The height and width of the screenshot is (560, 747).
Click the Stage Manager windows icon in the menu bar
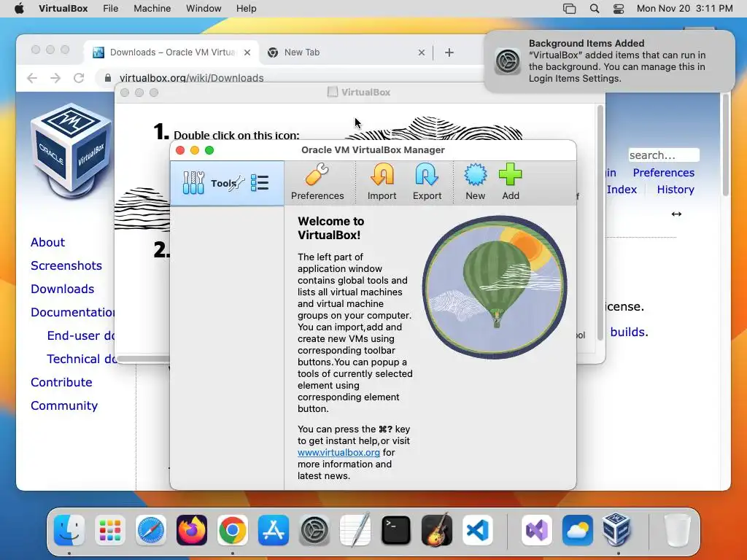569,9
